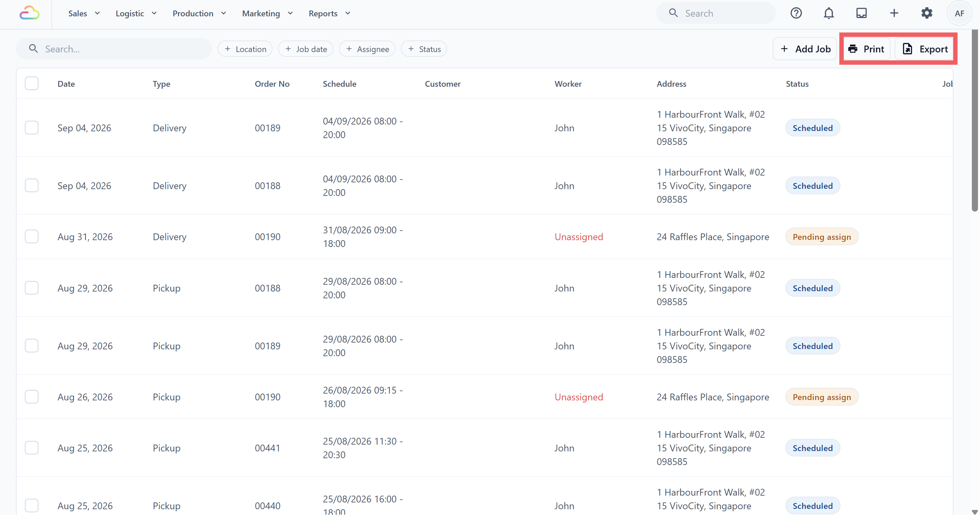Image resolution: width=980 pixels, height=515 pixels.
Task: Click the Address column header
Action: pyautogui.click(x=671, y=84)
